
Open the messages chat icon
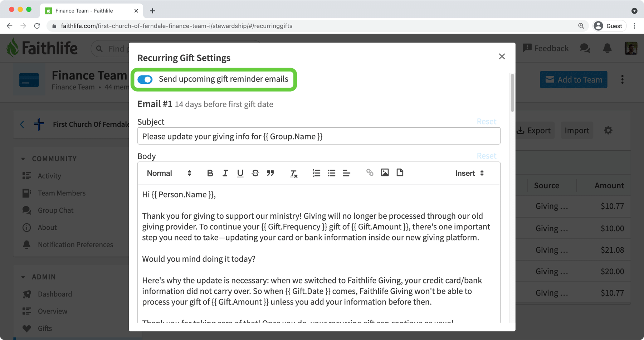pyautogui.click(x=585, y=48)
